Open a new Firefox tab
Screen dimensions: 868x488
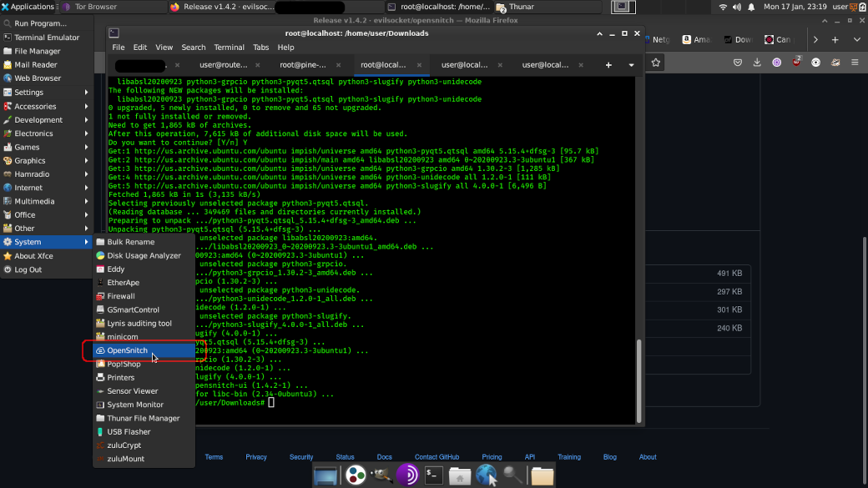835,40
